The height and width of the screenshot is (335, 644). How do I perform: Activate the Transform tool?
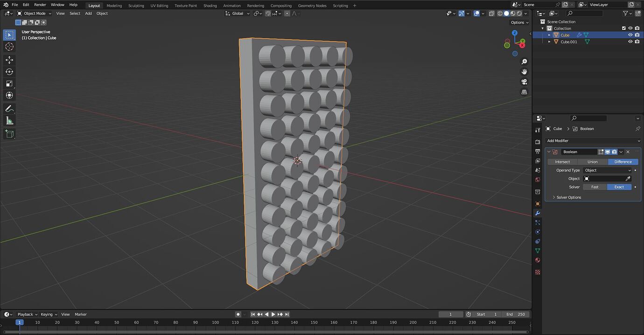pyautogui.click(x=9, y=95)
